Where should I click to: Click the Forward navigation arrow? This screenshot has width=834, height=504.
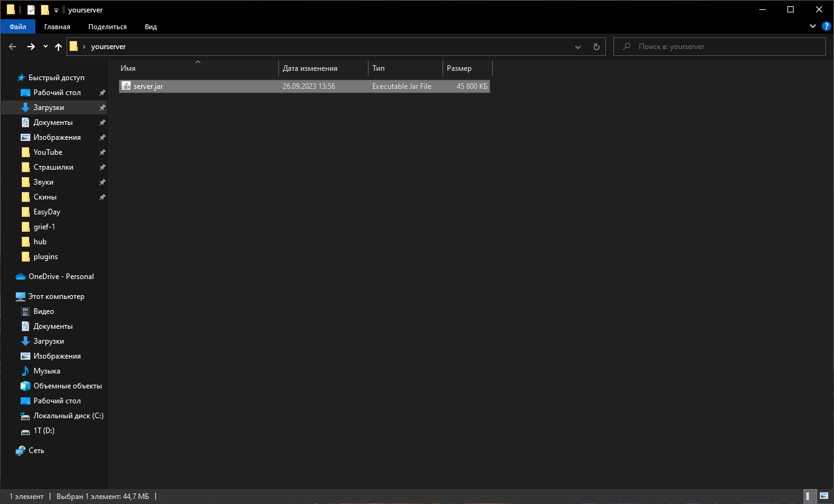click(31, 47)
